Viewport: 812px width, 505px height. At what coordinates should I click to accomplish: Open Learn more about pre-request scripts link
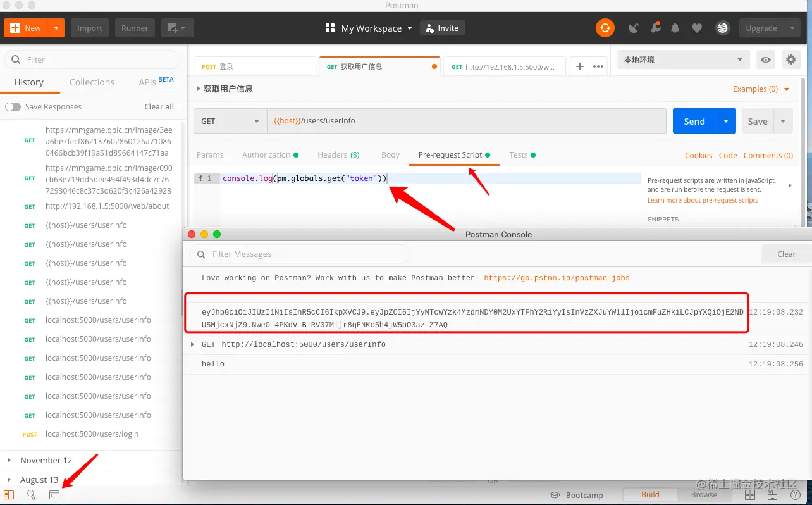(x=703, y=200)
